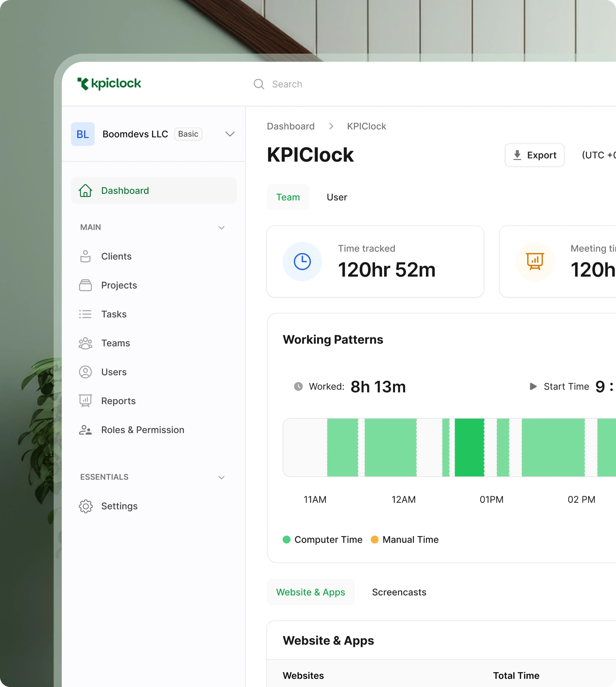
Task: Click the KPIClock breadcrumb
Action: coord(367,126)
